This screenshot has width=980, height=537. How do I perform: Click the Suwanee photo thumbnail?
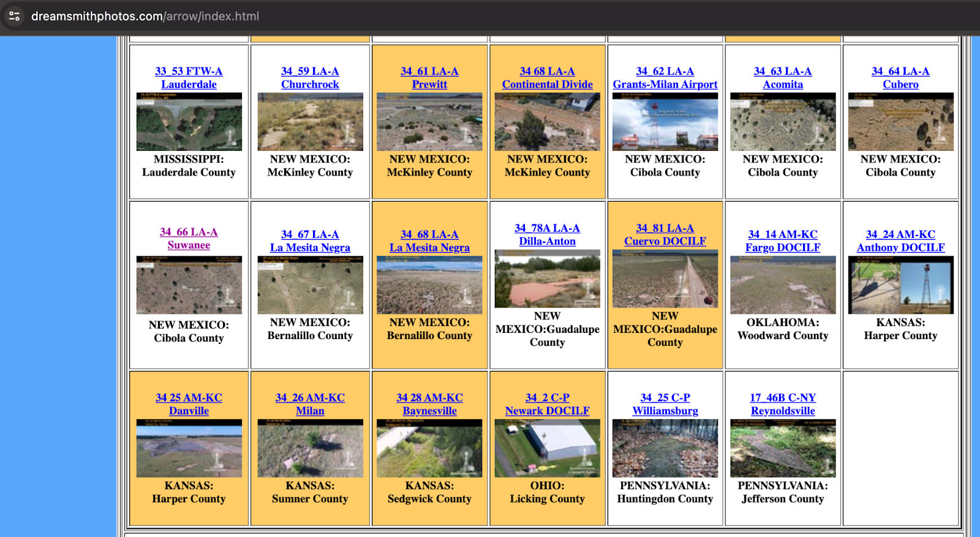point(189,285)
